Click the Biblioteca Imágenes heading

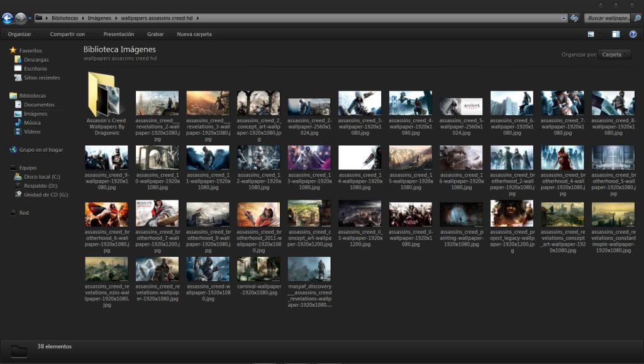point(119,49)
